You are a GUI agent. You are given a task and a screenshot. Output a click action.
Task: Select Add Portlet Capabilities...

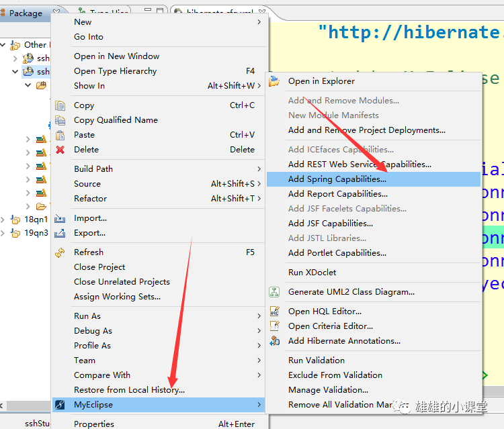point(374,253)
